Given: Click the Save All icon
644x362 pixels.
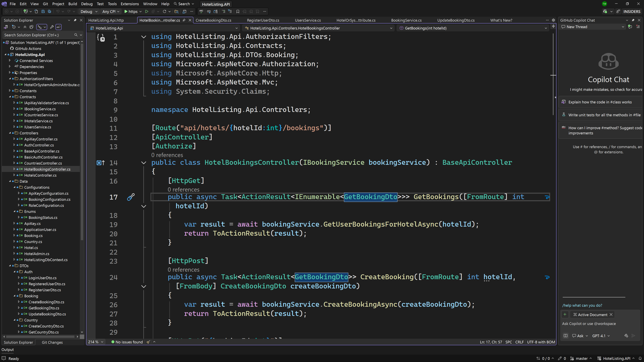Looking at the screenshot, I should point(49,11).
